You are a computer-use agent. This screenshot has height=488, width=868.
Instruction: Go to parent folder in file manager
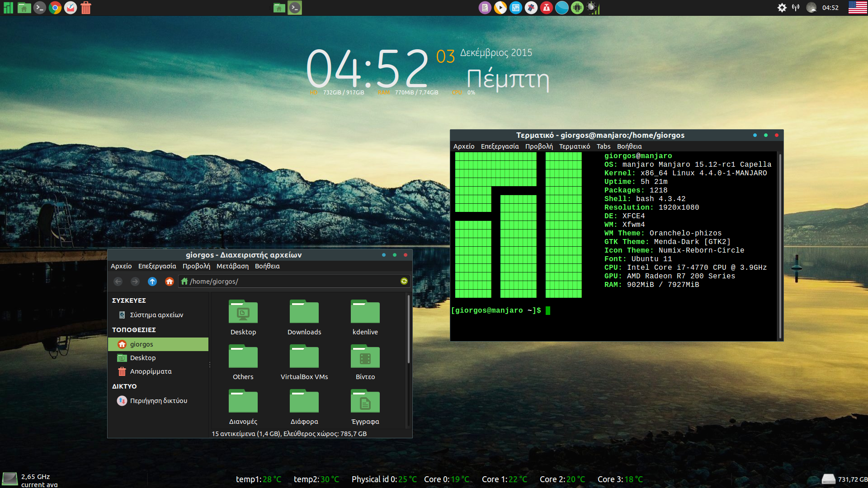[152, 282]
